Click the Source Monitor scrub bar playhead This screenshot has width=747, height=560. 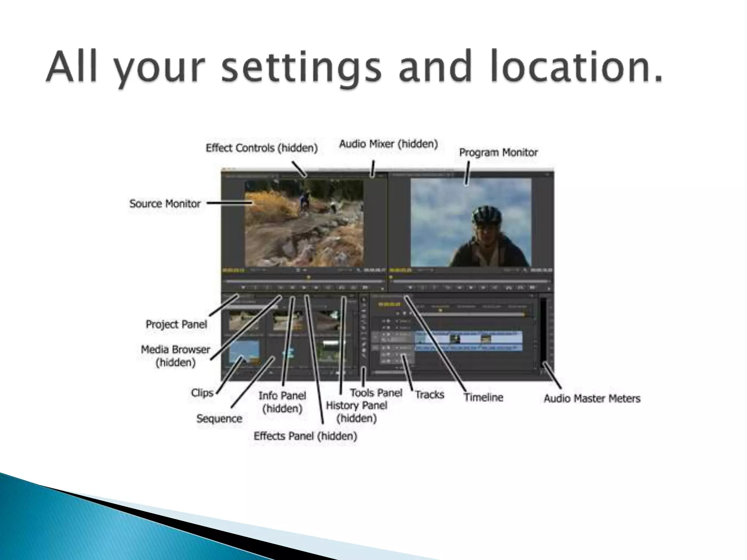[309, 277]
